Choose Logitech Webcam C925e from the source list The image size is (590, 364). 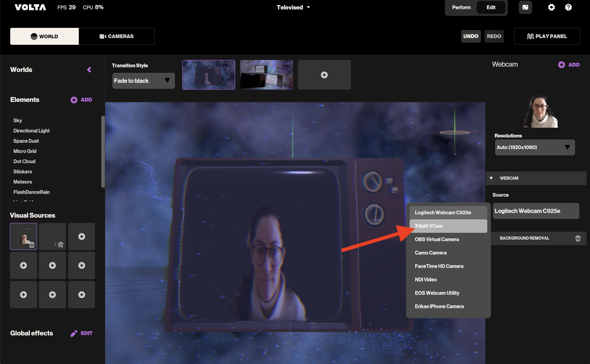pyautogui.click(x=448, y=213)
